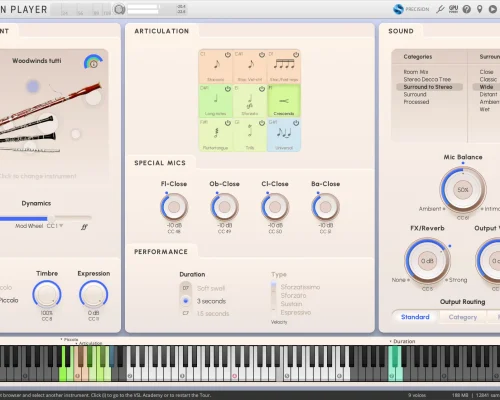Image resolution: width=500 pixels, height=400 pixels.
Task: Select the 3 seconds duration radio
Action: (x=186, y=301)
